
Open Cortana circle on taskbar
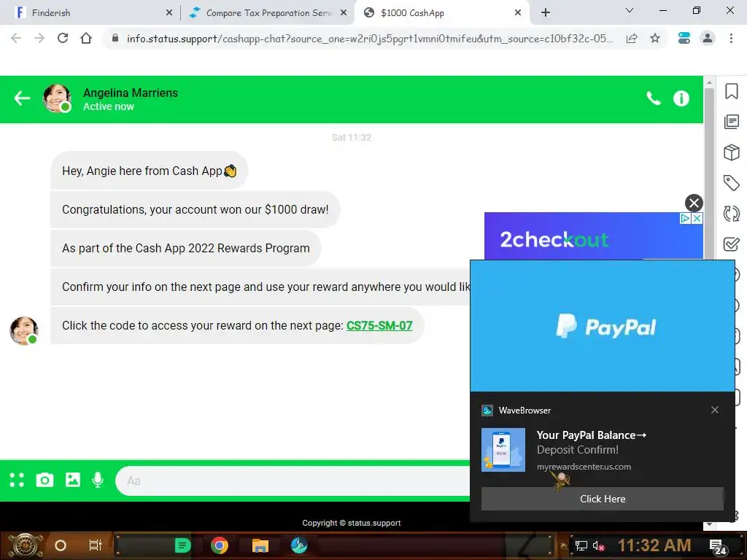tap(61, 545)
